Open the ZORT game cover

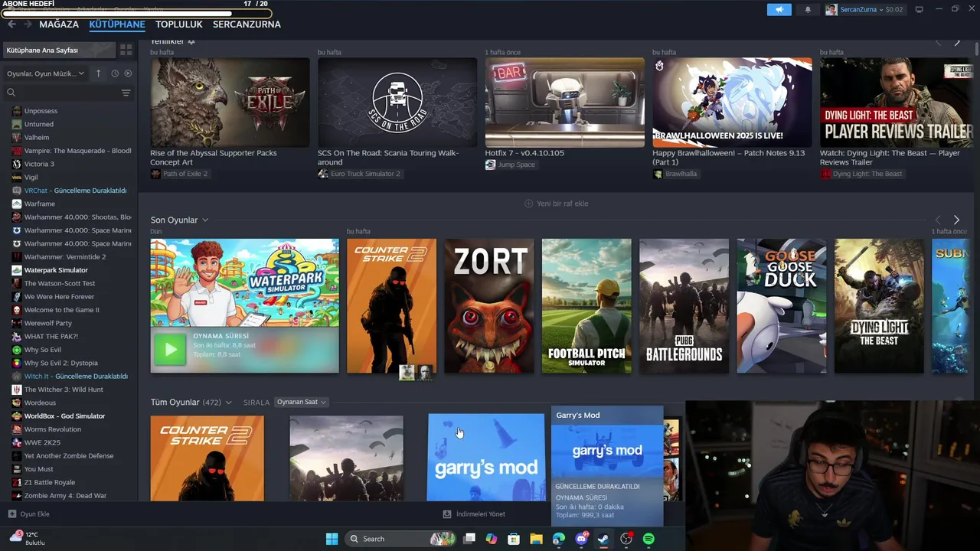coord(489,306)
